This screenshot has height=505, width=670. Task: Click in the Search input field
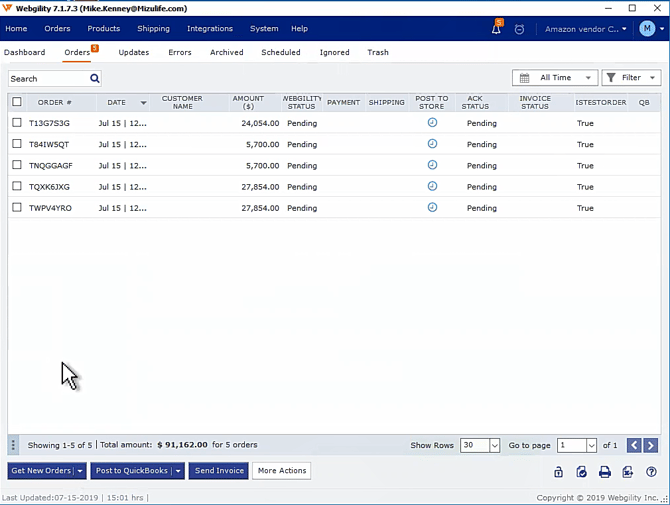48,78
